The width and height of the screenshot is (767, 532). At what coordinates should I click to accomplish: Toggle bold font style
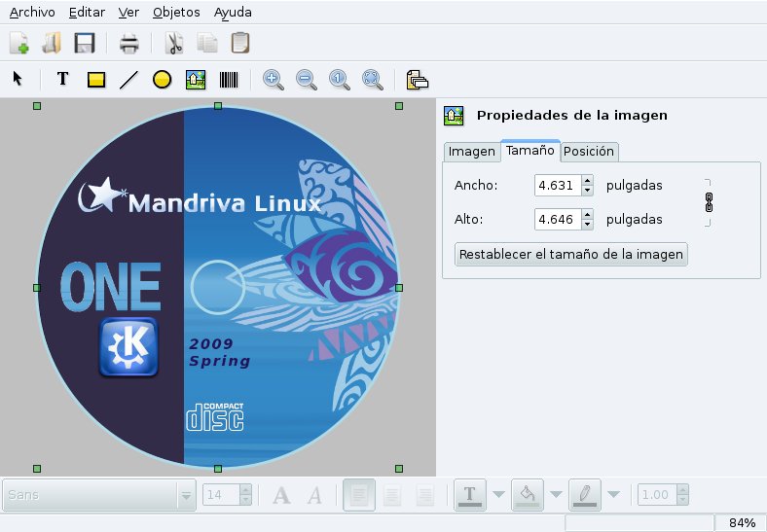tap(281, 495)
